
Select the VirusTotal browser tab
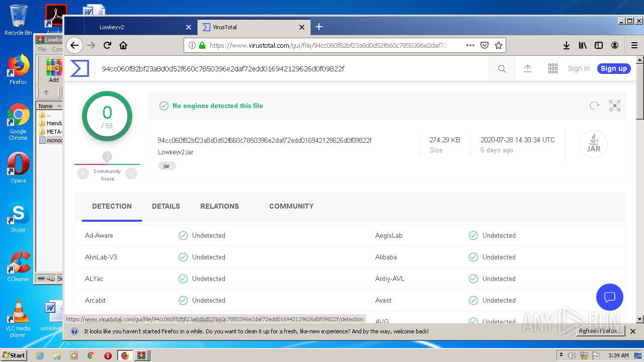[x=253, y=27]
